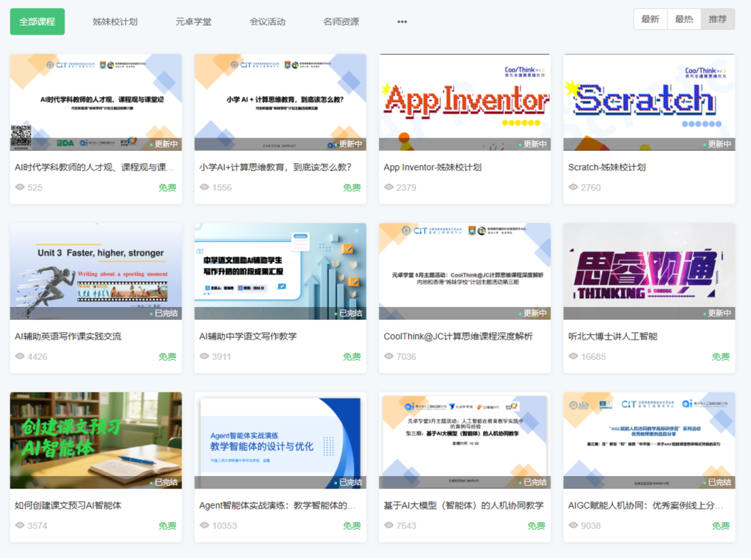Click the eye icon beside 16685 views
This screenshot has height=560, width=751.
pos(574,356)
